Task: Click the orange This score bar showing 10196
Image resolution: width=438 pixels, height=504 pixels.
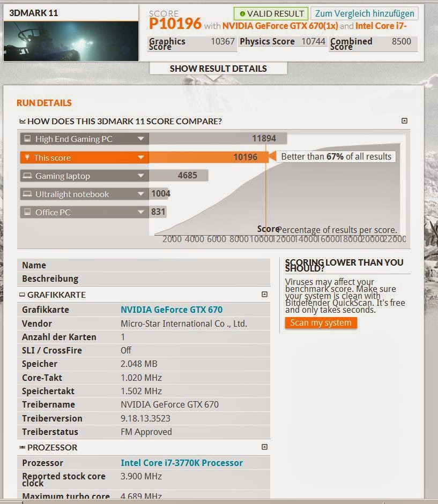Action: [209, 157]
